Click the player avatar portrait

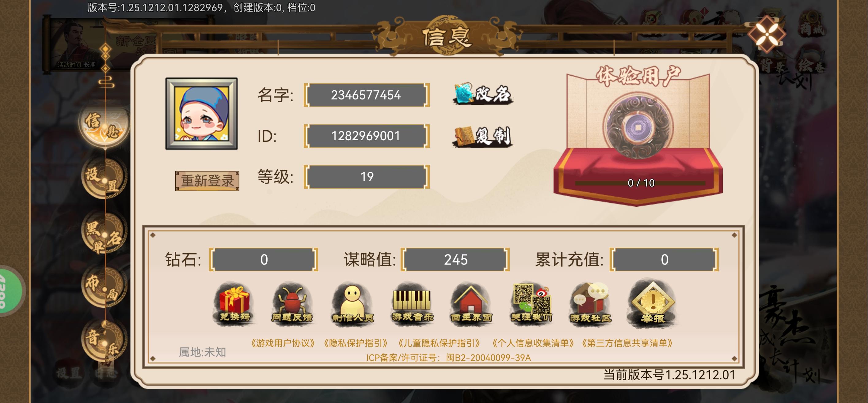click(201, 114)
